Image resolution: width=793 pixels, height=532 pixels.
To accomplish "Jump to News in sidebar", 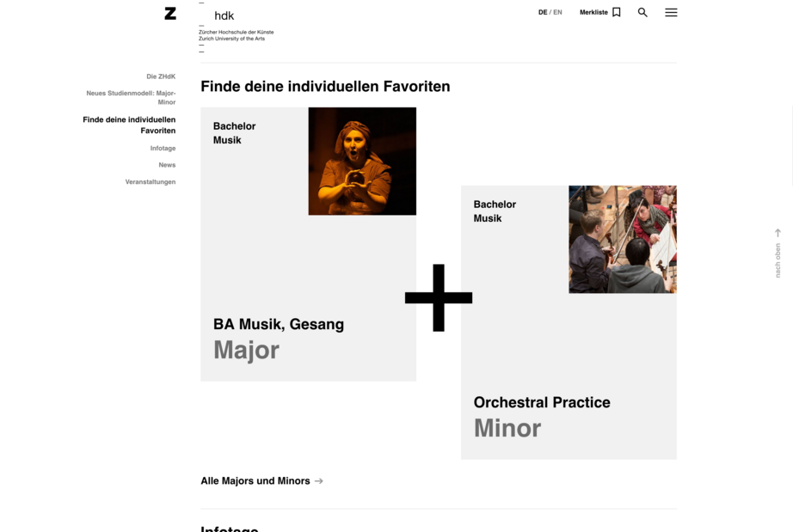I will click(167, 165).
